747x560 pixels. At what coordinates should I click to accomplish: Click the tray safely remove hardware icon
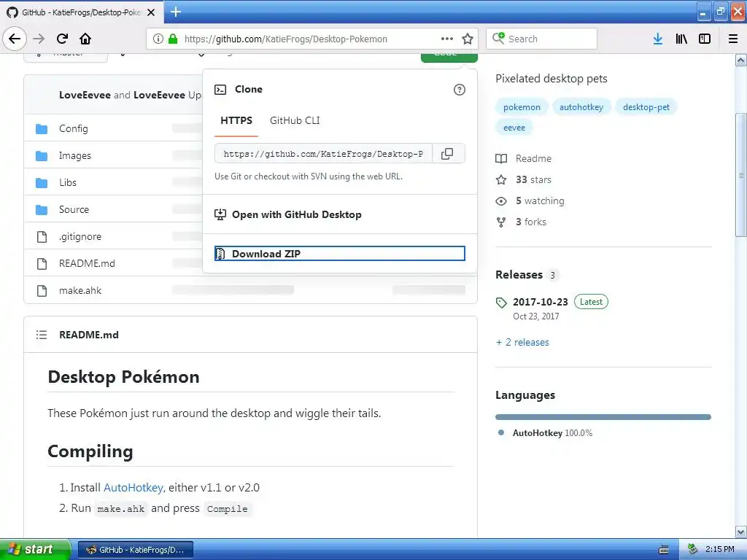tap(693, 549)
